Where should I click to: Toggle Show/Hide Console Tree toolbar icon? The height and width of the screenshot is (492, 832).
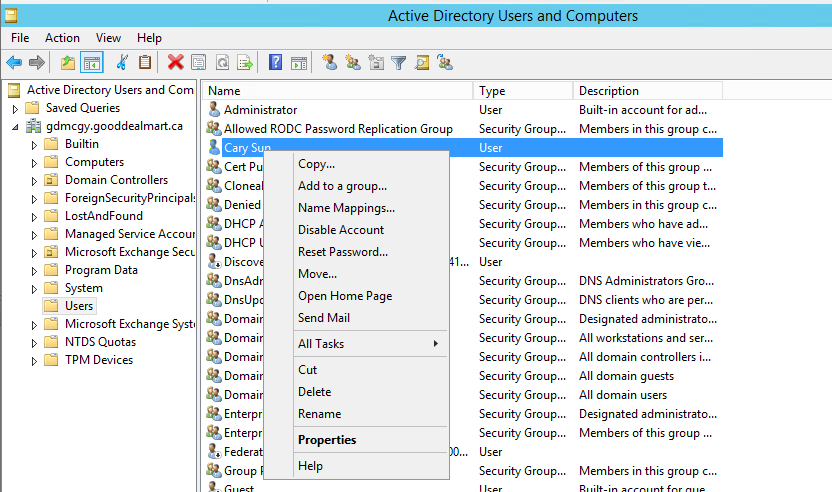(x=91, y=63)
